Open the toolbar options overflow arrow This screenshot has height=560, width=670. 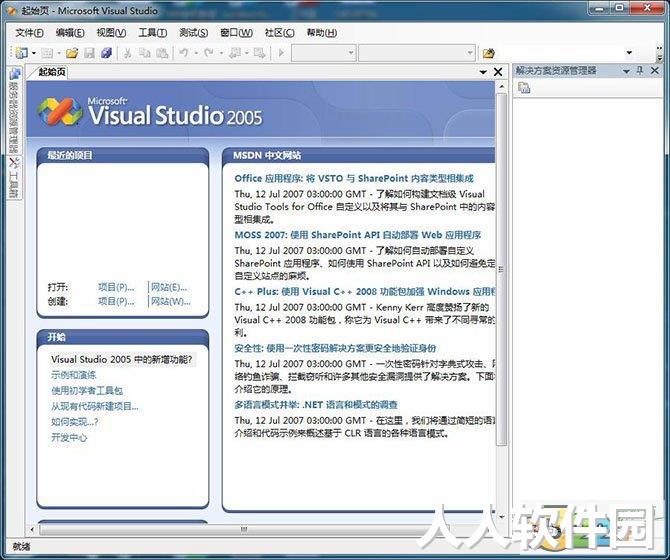point(659,53)
